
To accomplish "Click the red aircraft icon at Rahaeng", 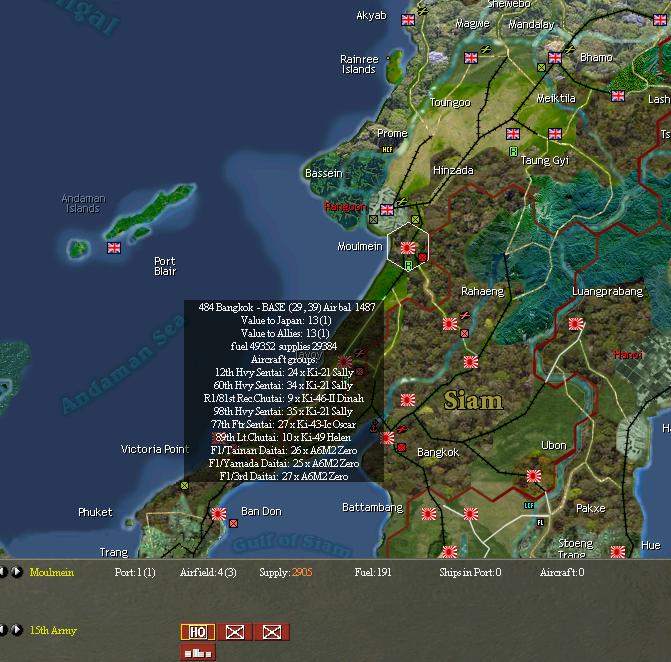I will (465, 315).
